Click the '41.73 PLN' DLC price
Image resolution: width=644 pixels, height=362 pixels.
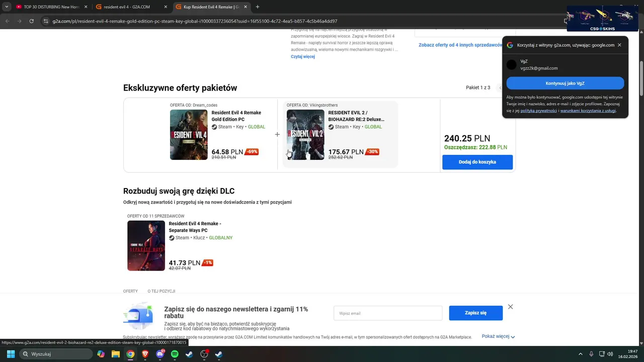[185, 263]
